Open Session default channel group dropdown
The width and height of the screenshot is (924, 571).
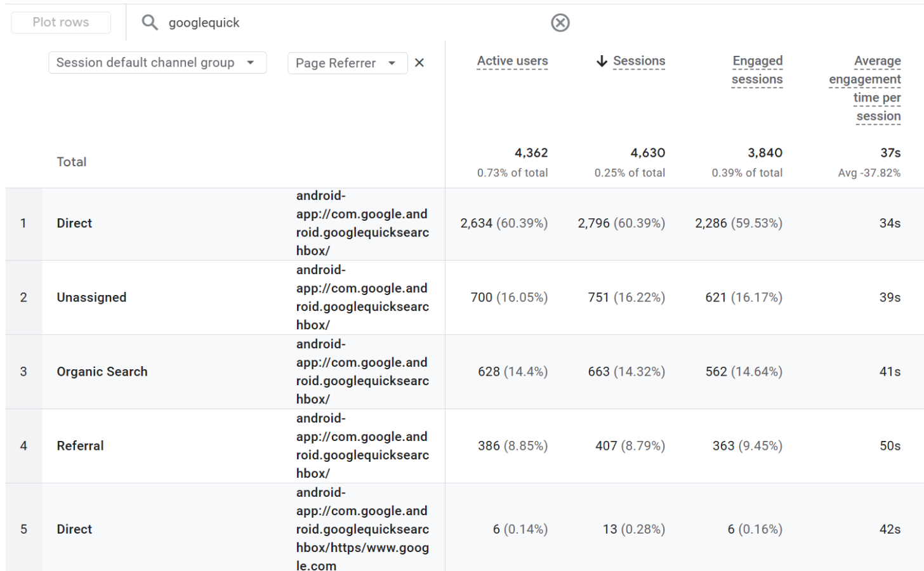[x=157, y=63]
